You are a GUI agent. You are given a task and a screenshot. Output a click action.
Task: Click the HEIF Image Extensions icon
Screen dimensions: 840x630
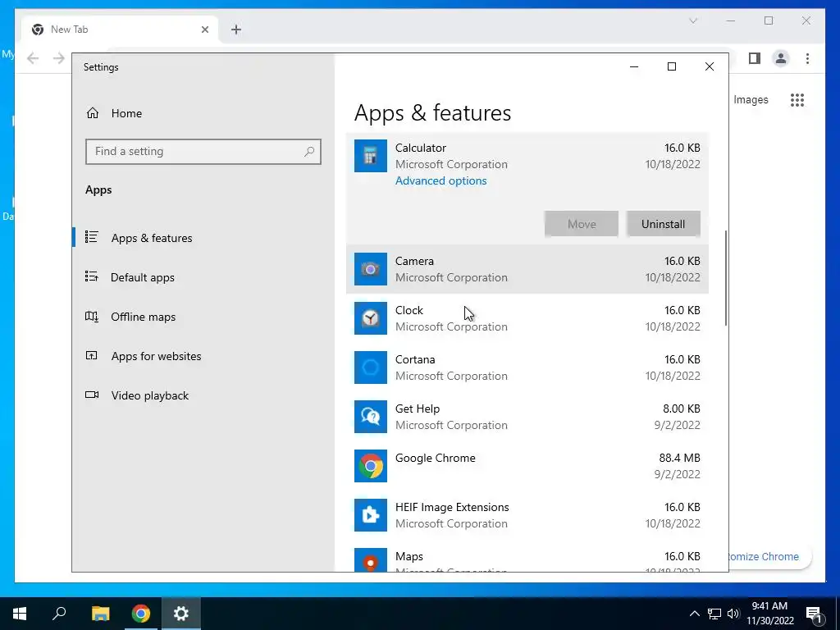pos(370,515)
